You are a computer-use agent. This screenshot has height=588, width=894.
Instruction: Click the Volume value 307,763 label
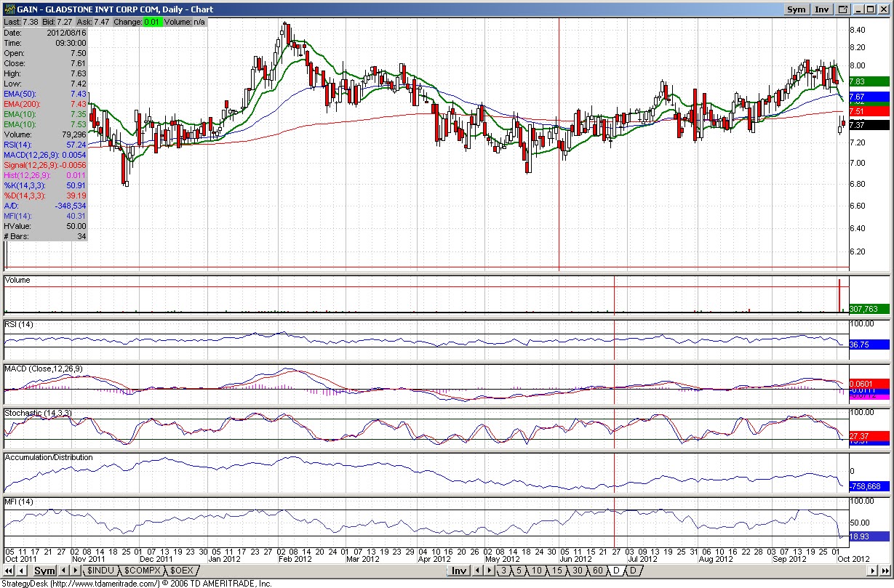869,309
